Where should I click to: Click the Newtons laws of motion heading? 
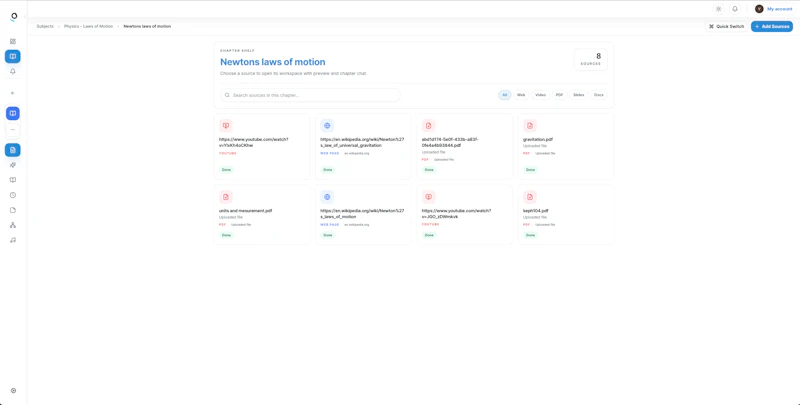pyautogui.click(x=272, y=62)
